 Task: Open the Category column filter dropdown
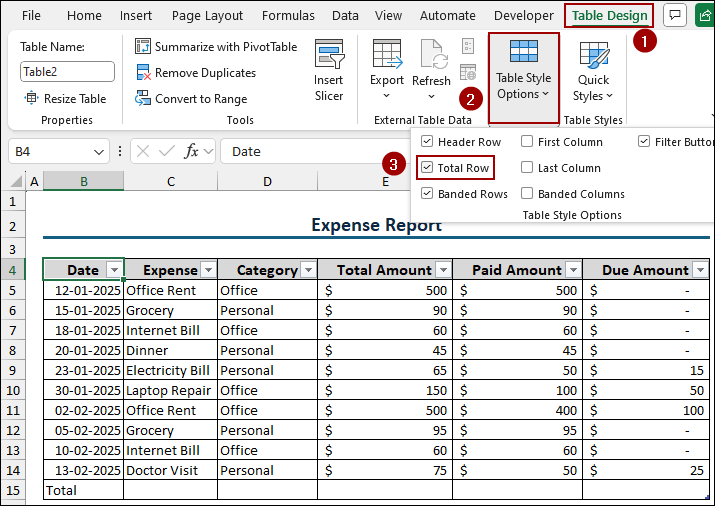coord(307,270)
